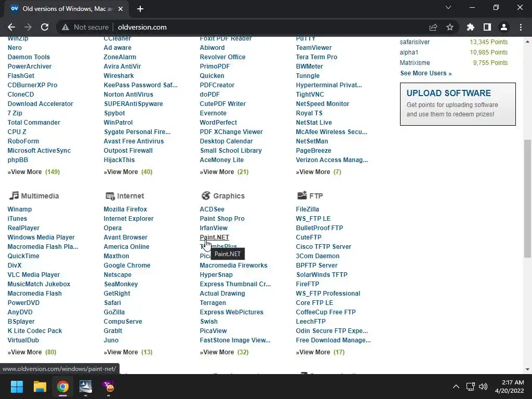Open the TeamViewer link
The width and height of the screenshot is (532, 399).
pyautogui.click(x=314, y=48)
